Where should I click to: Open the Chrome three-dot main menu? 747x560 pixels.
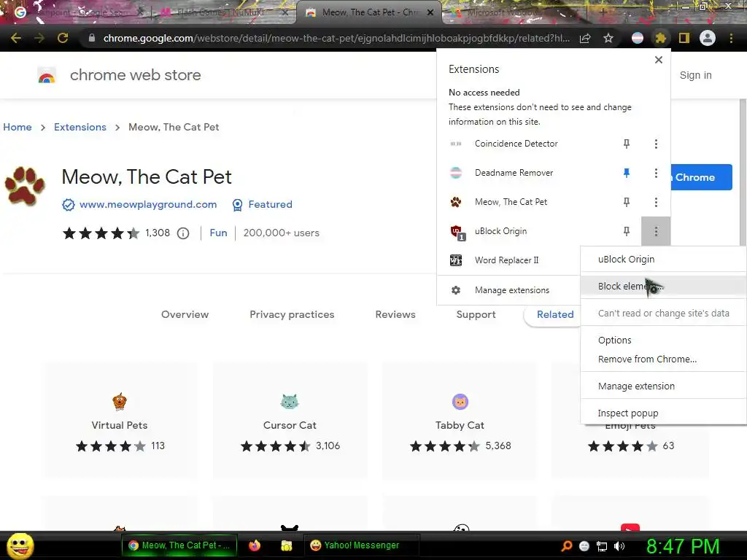tap(731, 38)
